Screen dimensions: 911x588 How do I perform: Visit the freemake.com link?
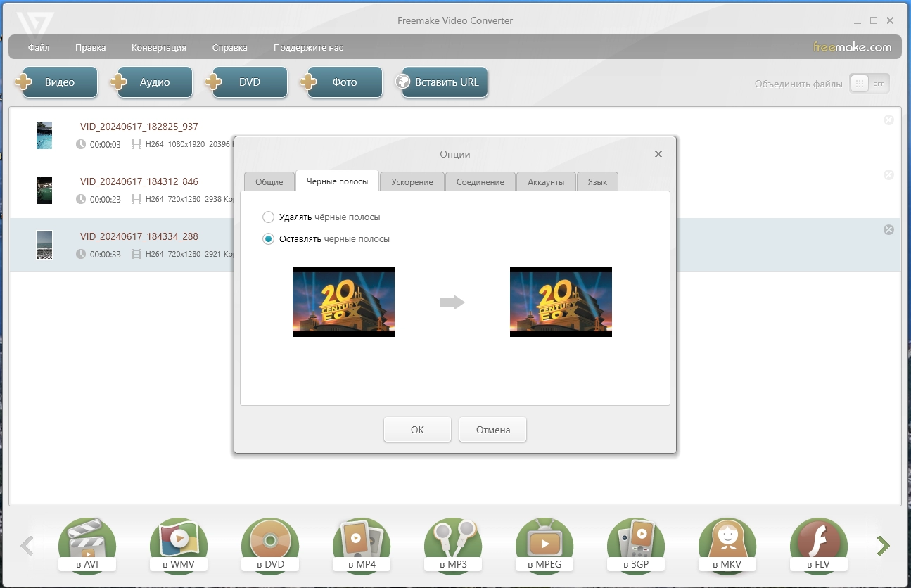click(853, 47)
